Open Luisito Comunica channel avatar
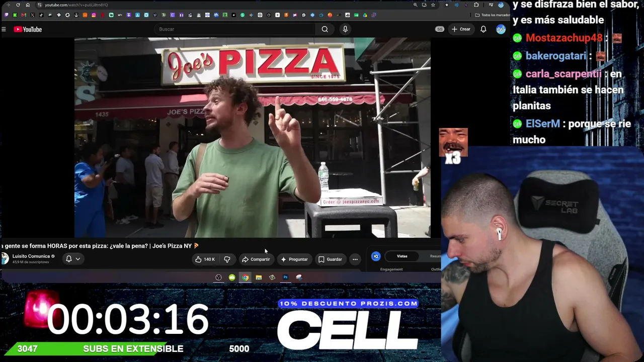 click(5, 258)
